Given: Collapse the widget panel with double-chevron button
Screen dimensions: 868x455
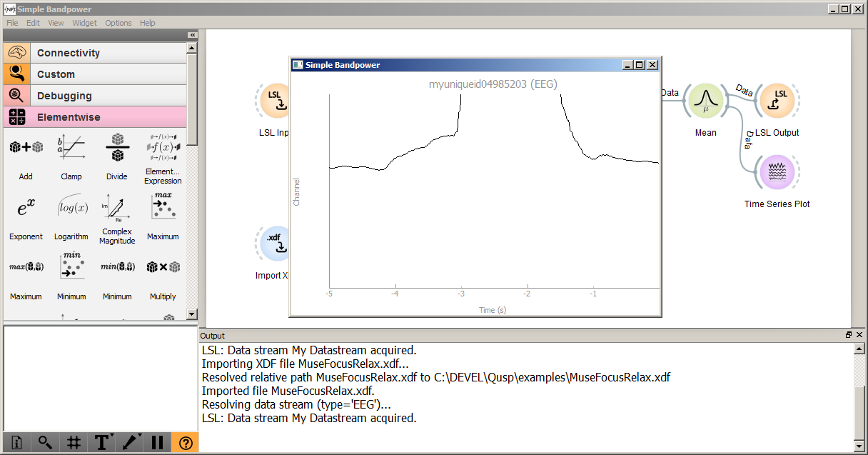Looking at the screenshot, I should (x=192, y=35).
